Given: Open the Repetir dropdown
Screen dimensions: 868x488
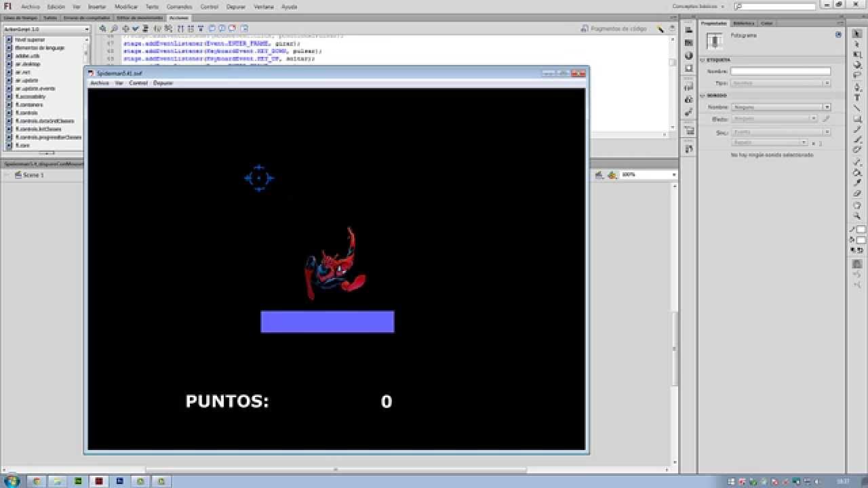Looking at the screenshot, I should 770,143.
